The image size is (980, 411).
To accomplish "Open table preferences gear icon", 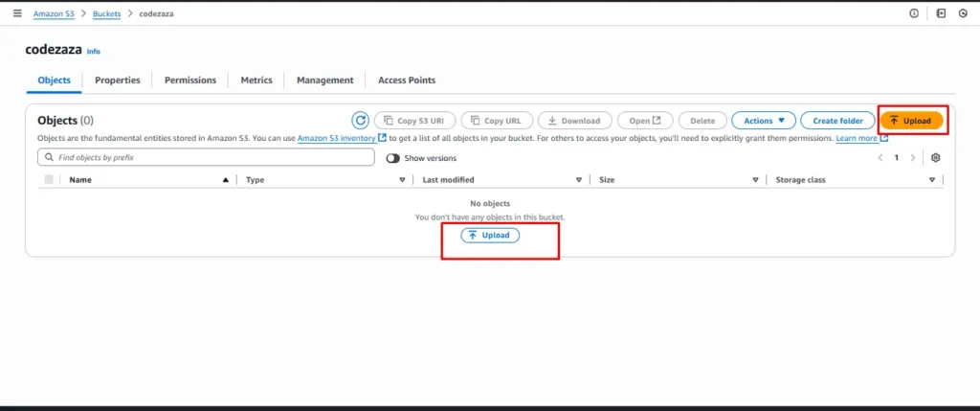I will 936,158.
